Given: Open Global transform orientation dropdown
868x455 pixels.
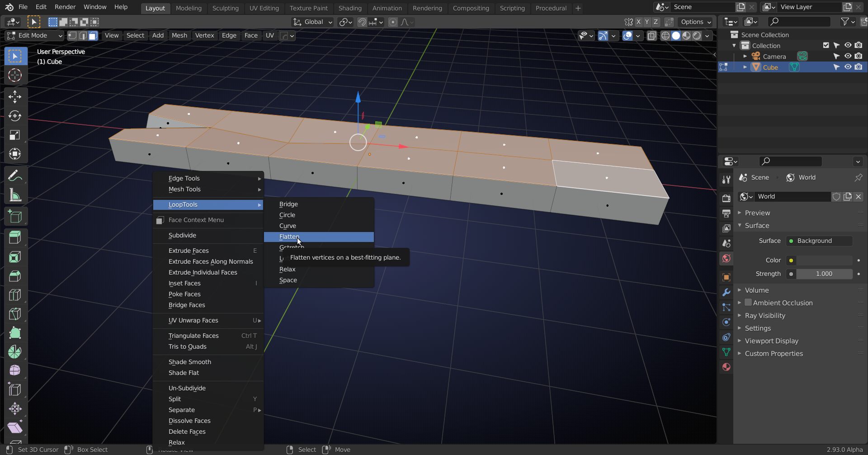Looking at the screenshot, I should pyautogui.click(x=313, y=22).
